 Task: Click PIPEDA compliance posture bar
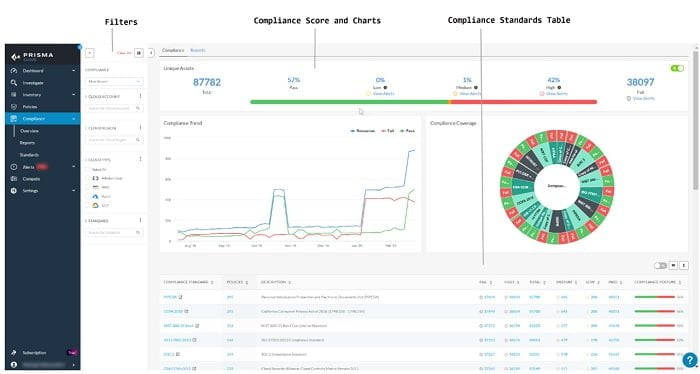[x=654, y=297]
